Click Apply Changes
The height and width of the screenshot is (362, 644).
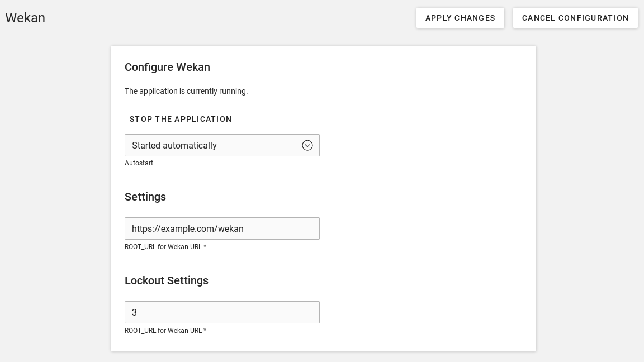click(x=460, y=18)
